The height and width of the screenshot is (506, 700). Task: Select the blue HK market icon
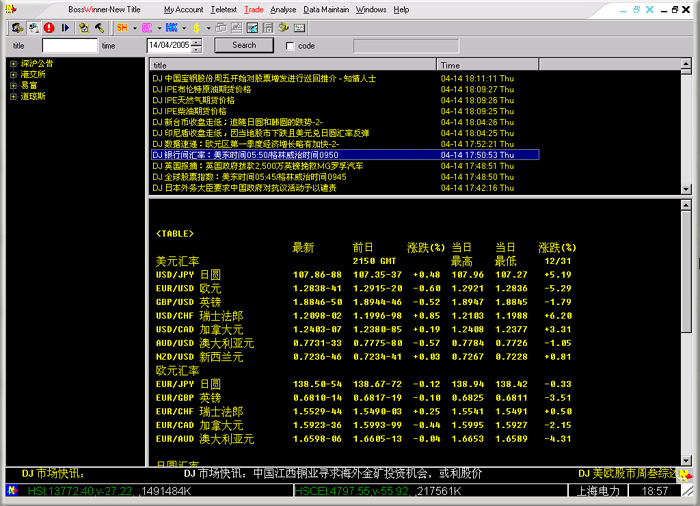click(x=171, y=28)
